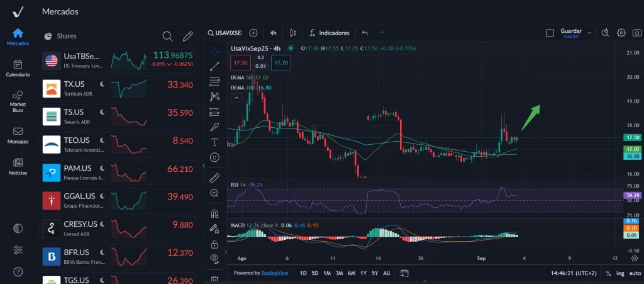Open the go to date calendar icon
644x284 pixels.
(x=404, y=273)
